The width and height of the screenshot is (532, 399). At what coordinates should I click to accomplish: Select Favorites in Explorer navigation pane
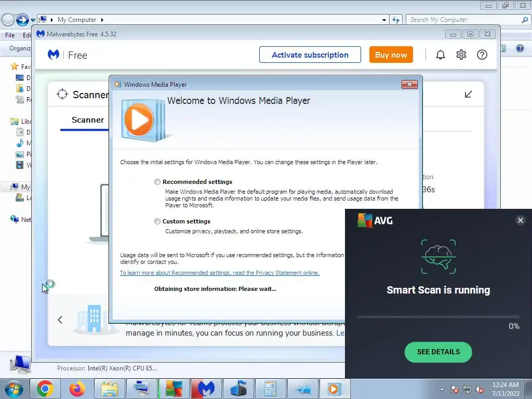21,66
